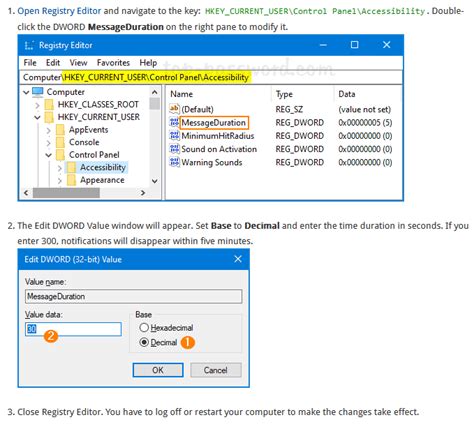Select the Hexadecimal base option
Viewport: 474px width, 429px height.
pos(144,328)
